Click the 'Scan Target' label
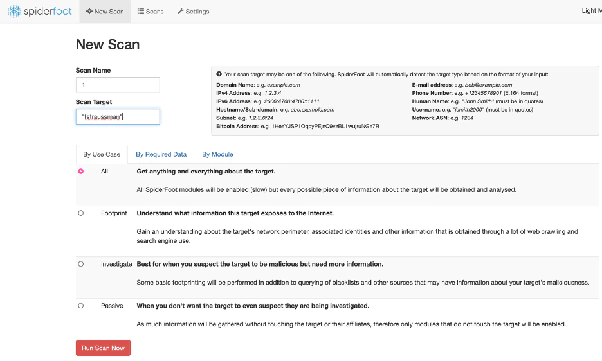The image size is (602, 361). click(x=94, y=102)
